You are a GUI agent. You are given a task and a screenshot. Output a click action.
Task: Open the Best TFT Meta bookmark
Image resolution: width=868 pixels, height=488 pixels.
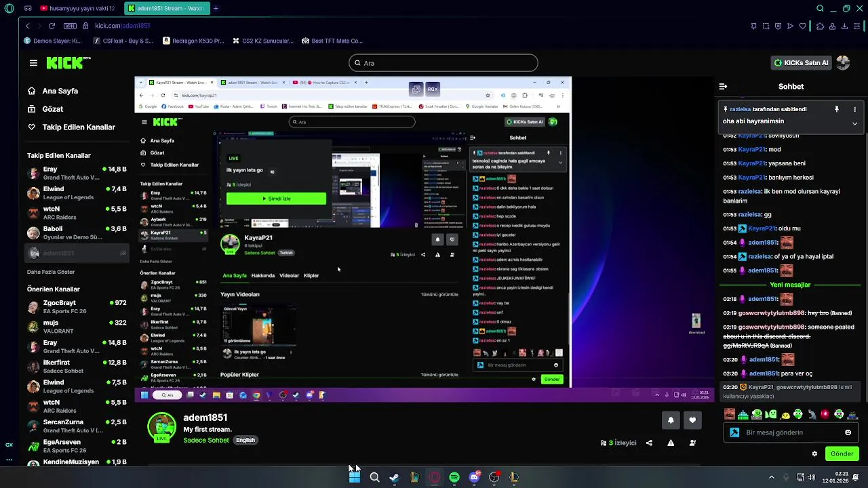333,41
